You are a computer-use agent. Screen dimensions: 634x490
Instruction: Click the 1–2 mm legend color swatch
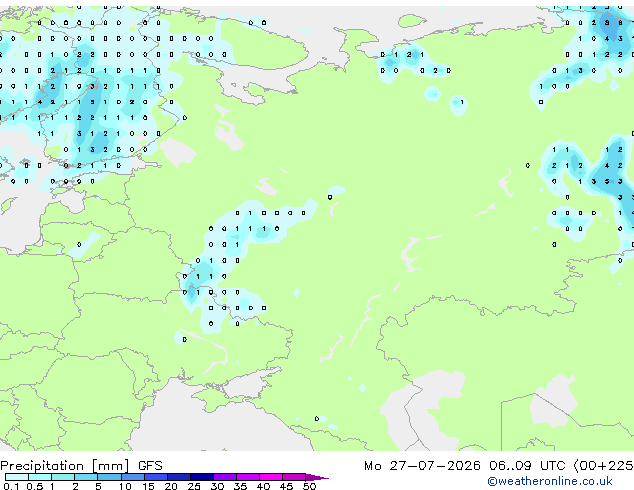(x=63, y=477)
